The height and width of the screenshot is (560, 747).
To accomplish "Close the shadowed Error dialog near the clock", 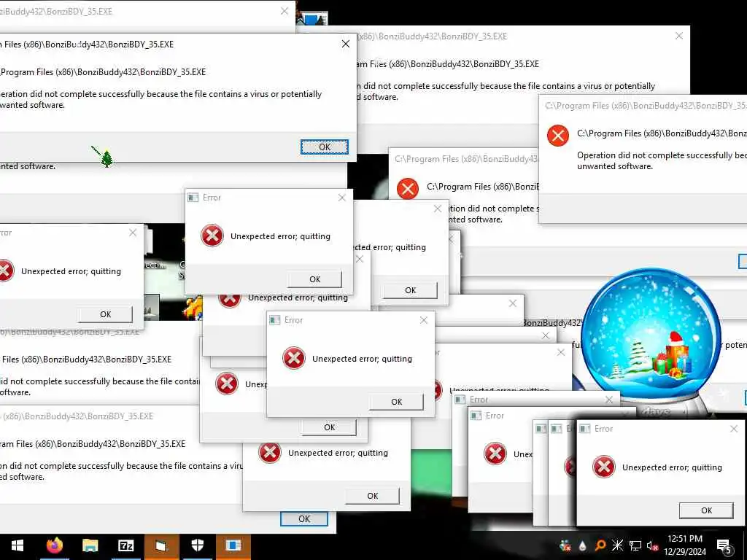I will tap(734, 429).
